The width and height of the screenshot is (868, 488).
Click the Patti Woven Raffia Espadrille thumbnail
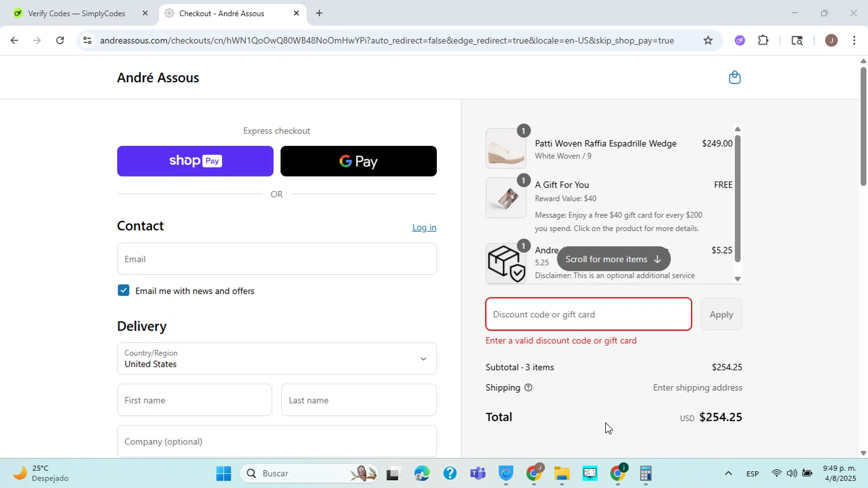pyautogui.click(x=506, y=148)
